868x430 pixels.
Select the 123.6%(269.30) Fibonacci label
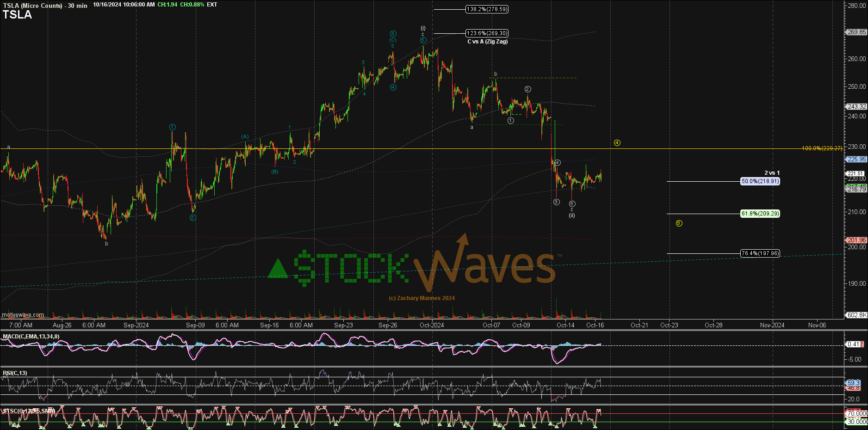[487, 33]
